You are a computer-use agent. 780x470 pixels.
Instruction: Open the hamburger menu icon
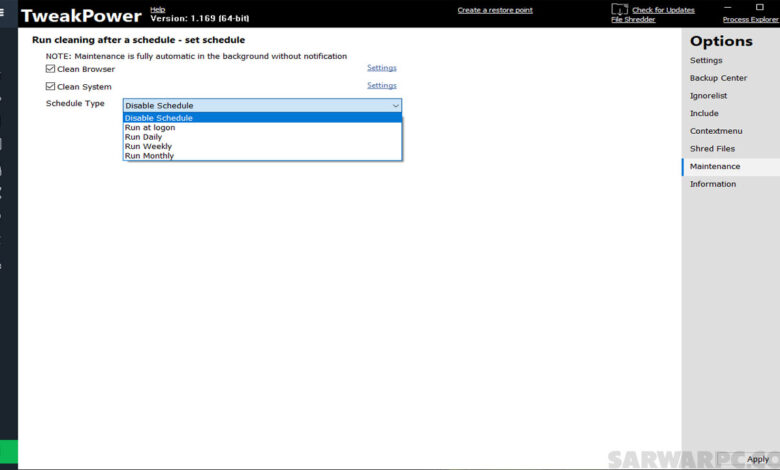coord(2,11)
